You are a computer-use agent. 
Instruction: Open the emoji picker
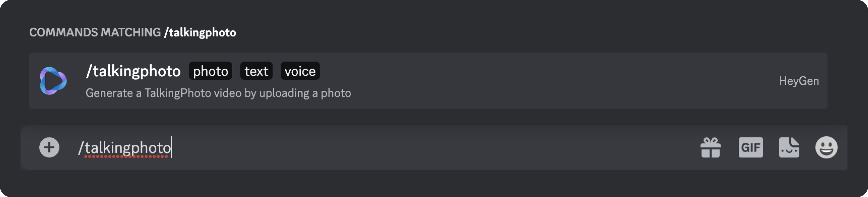point(826,147)
